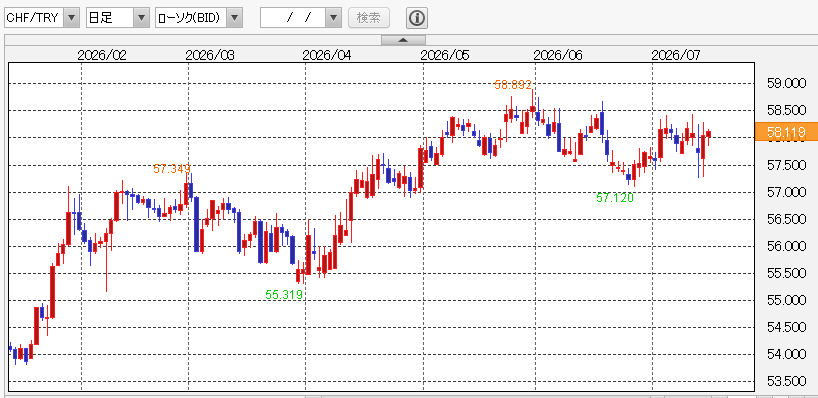The height and width of the screenshot is (398, 818).
Task: Click the 検索 search button
Action: tap(369, 18)
